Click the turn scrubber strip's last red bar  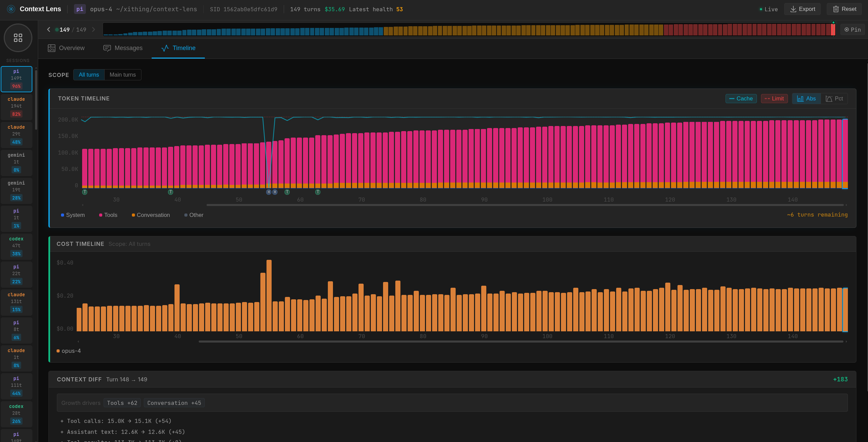click(x=833, y=30)
